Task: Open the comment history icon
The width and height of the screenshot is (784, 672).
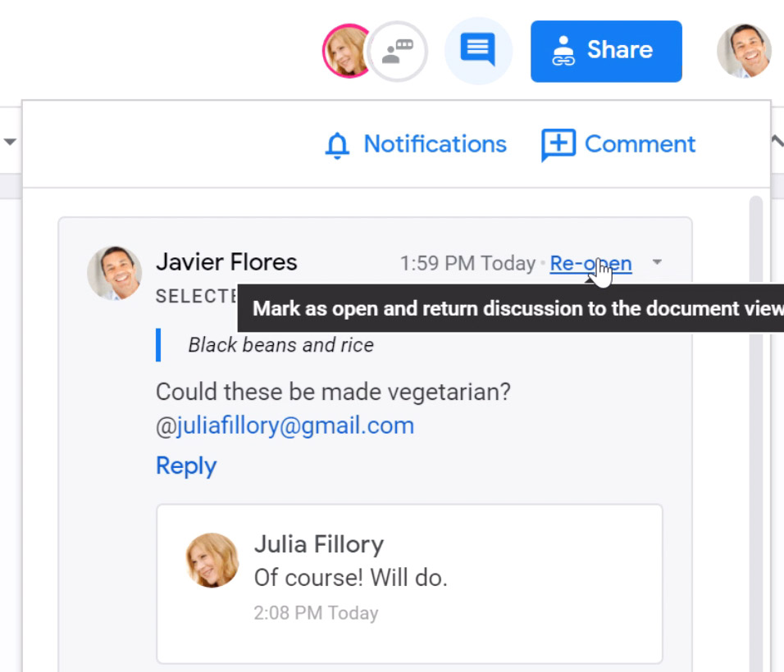Action: tap(478, 50)
